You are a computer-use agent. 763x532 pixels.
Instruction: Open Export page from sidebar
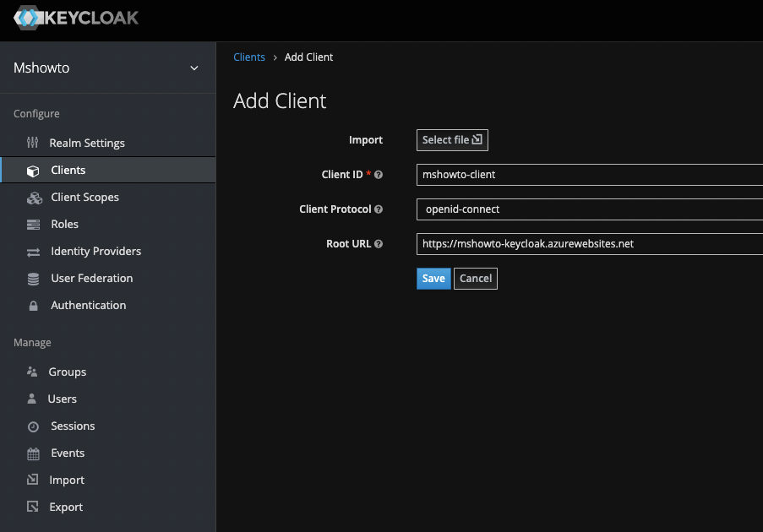click(66, 508)
